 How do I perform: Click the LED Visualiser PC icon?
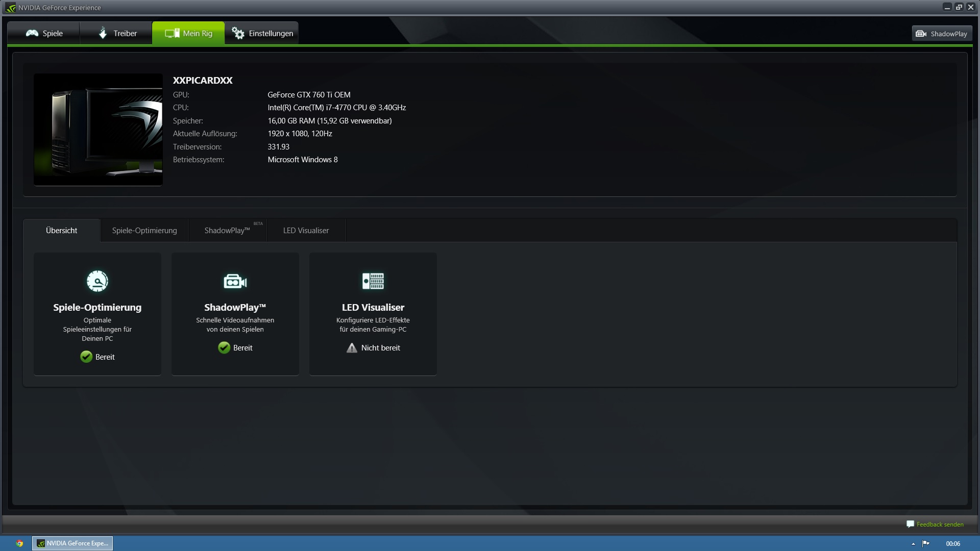pos(373,281)
